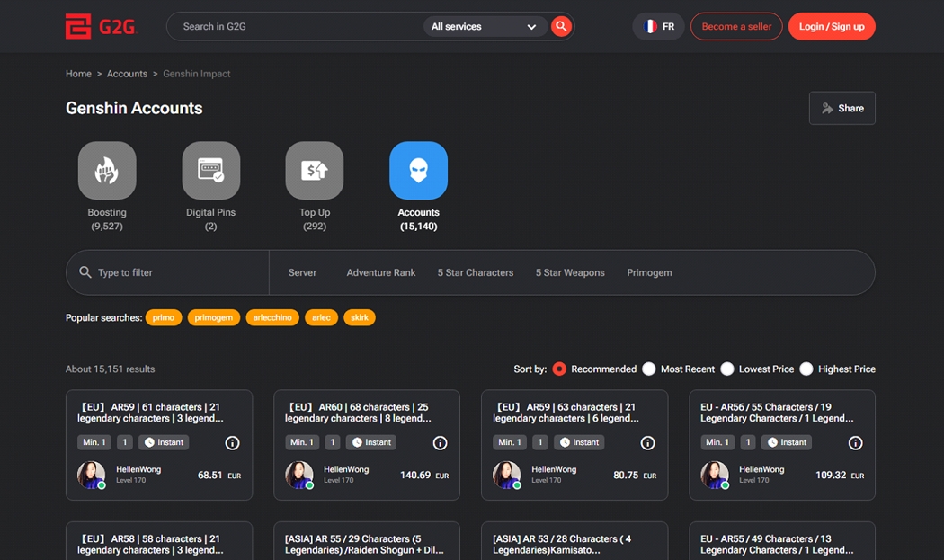
Task: Expand the Server filter
Action: tap(302, 272)
